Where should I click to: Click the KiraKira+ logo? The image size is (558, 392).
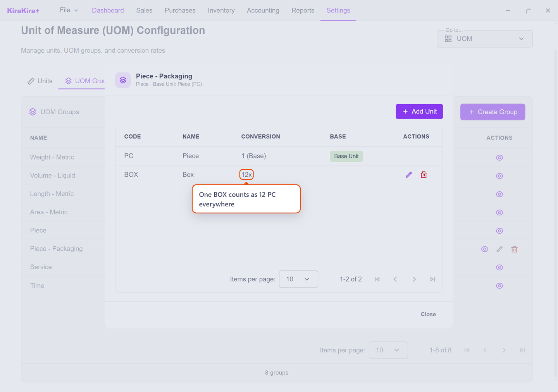click(x=23, y=10)
